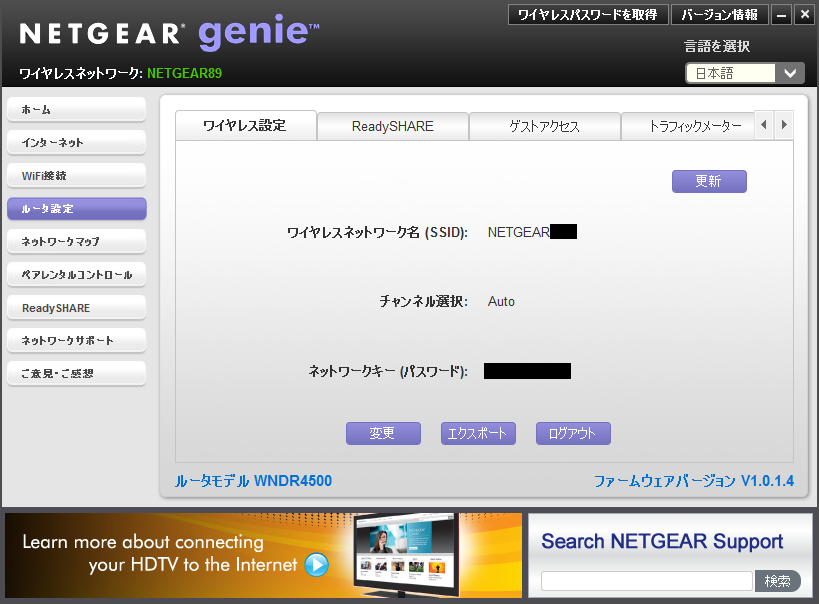Open the 言語を選択 language dropdown
Screen dimensions: 819x604
[744, 73]
